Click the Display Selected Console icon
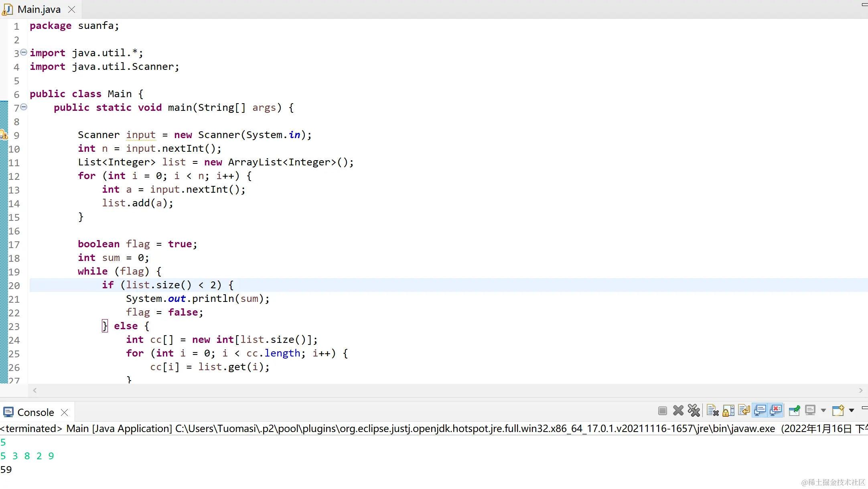This screenshot has width=868, height=489. point(810,411)
